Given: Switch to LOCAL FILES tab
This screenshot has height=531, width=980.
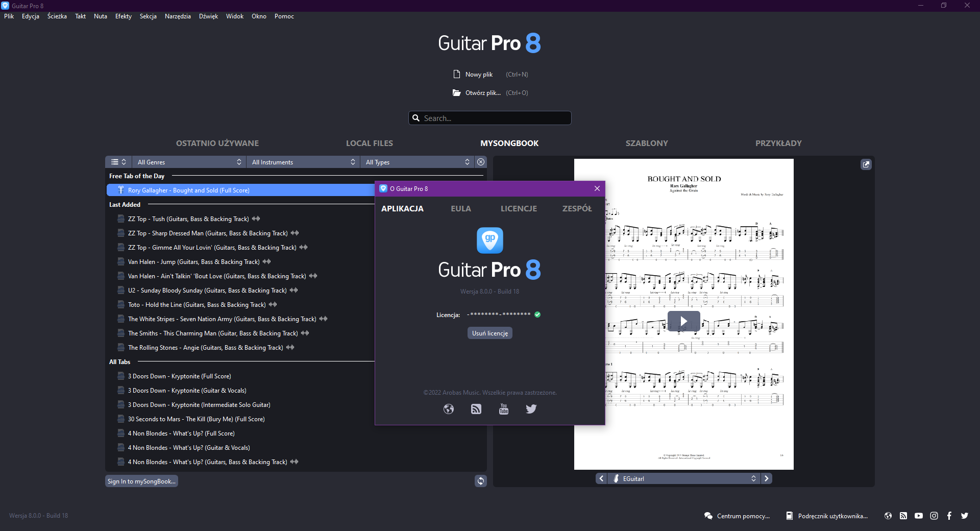Looking at the screenshot, I should (370, 143).
